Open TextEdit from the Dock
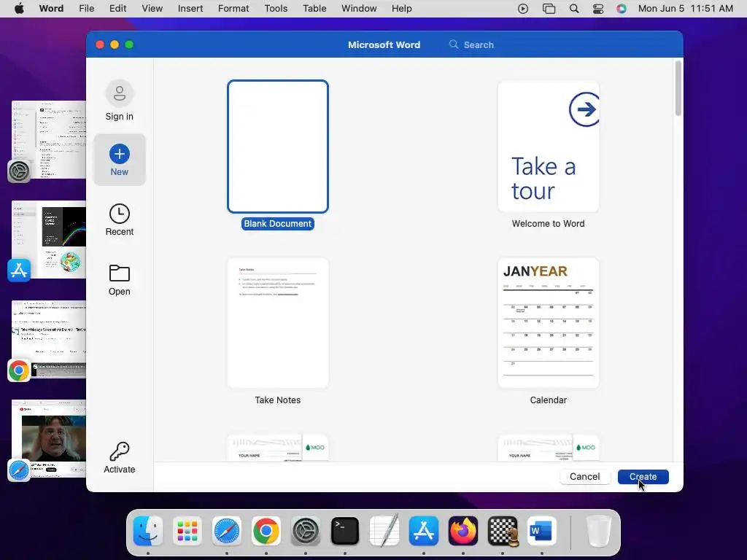Image resolution: width=747 pixels, height=560 pixels. tap(384, 531)
